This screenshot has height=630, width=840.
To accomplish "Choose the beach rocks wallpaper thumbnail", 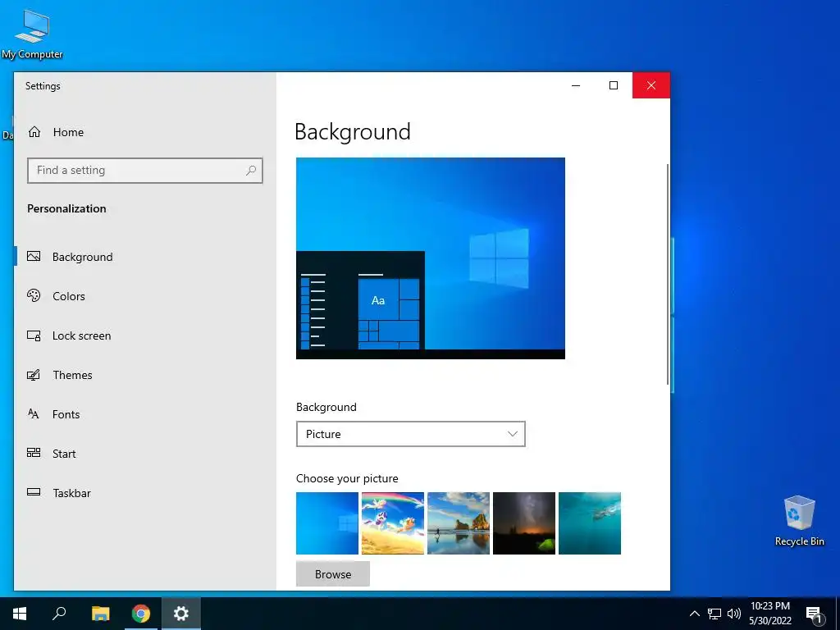I will (459, 523).
